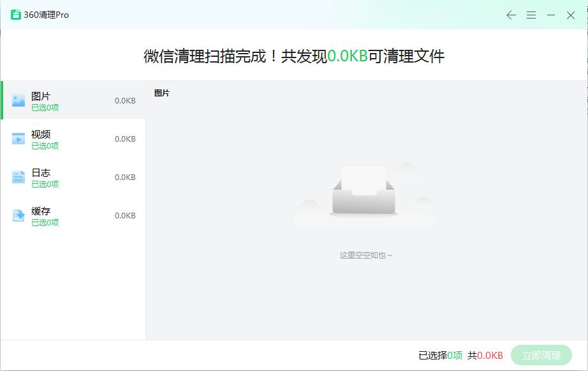Select the 图片 category label
The width and height of the screenshot is (588, 371).
point(41,96)
